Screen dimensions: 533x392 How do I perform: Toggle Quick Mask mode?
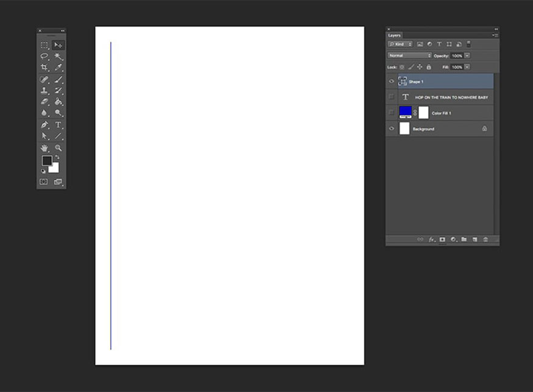[44, 182]
